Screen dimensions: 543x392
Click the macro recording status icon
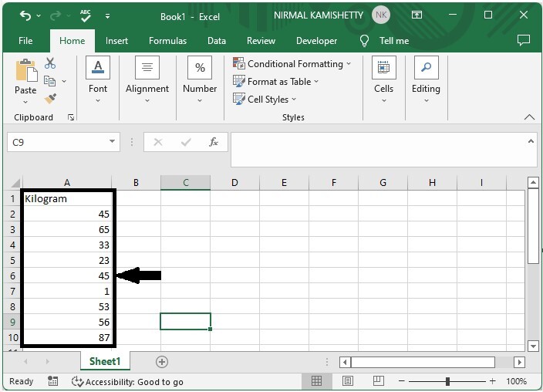52,381
